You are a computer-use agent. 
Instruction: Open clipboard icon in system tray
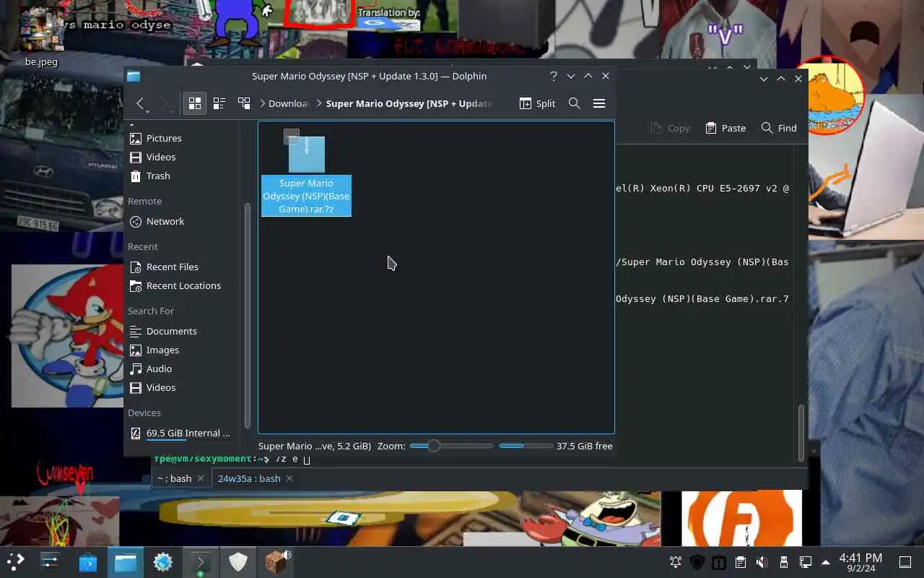point(741,562)
